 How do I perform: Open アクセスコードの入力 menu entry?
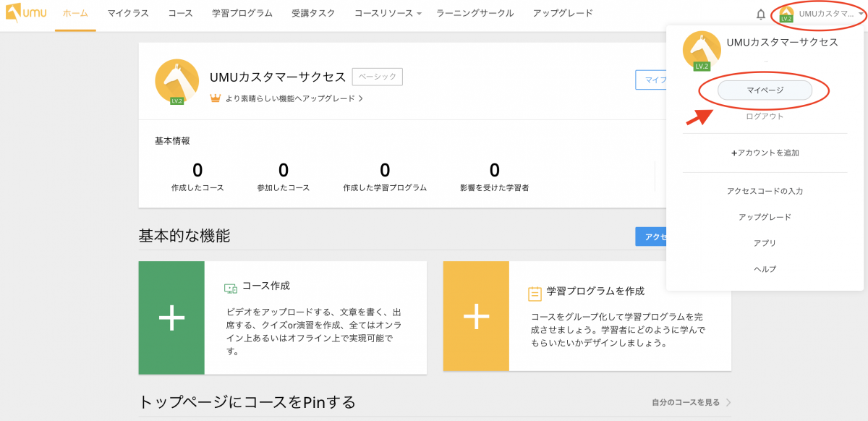pos(765,192)
